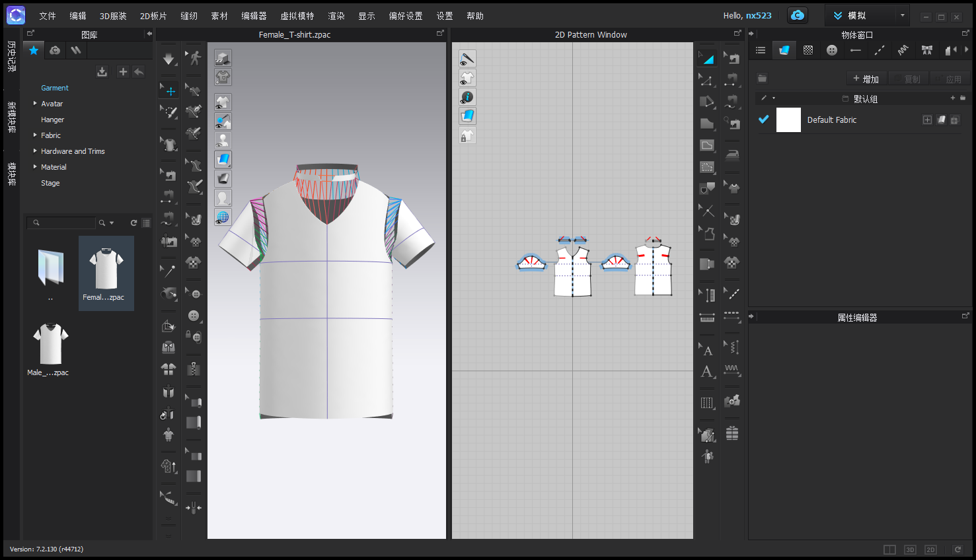Open the 文件 menu
This screenshot has height=560, width=976.
tap(48, 16)
